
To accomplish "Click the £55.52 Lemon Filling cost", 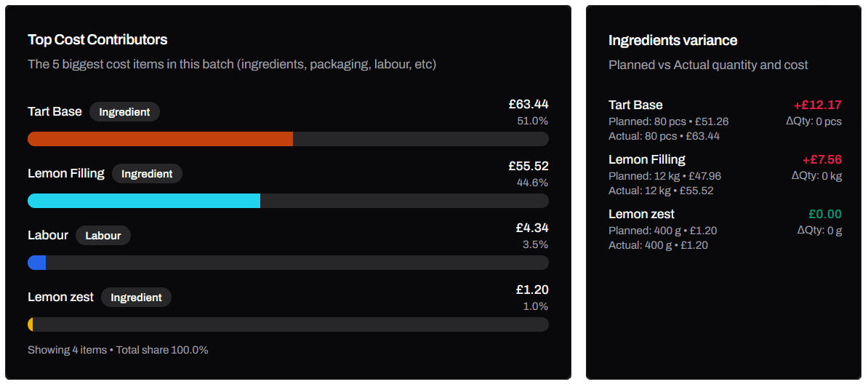I will [528, 166].
